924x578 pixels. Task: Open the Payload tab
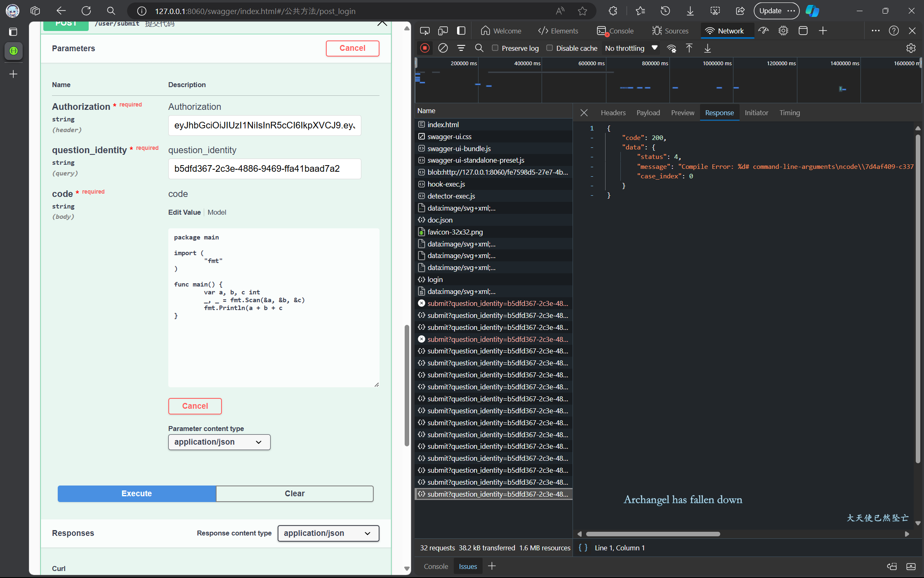pos(648,113)
